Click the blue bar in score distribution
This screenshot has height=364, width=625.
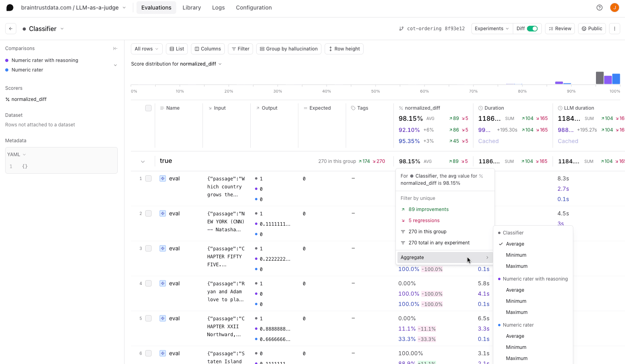[616, 79]
